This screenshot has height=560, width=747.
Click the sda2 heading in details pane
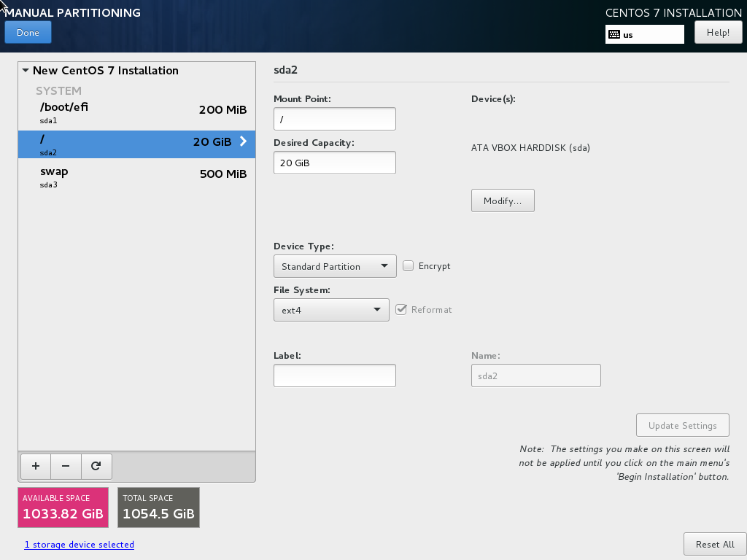tap(285, 70)
